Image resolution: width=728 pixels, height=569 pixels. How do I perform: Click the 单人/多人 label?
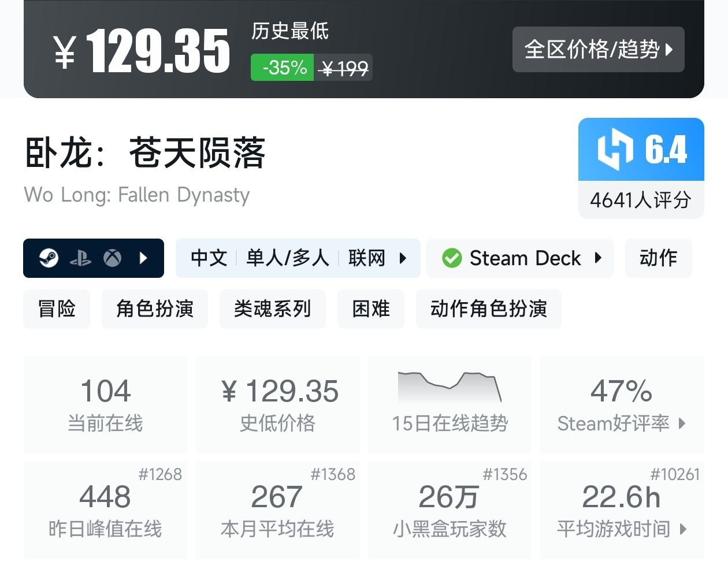[x=288, y=258]
